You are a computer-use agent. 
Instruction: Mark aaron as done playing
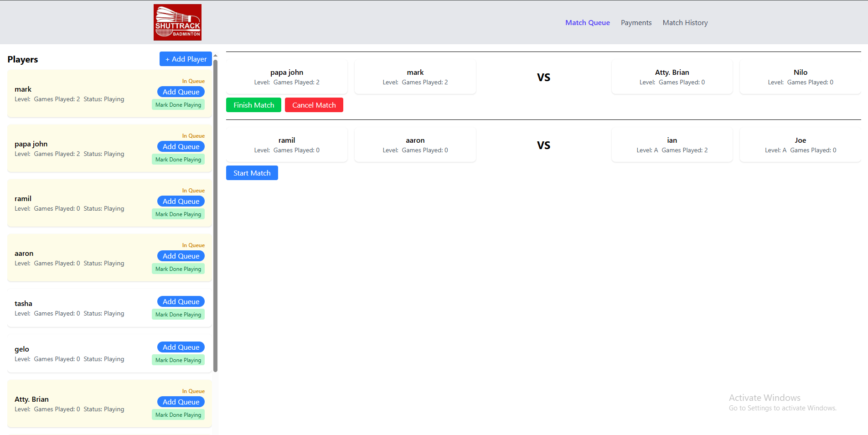click(x=178, y=269)
